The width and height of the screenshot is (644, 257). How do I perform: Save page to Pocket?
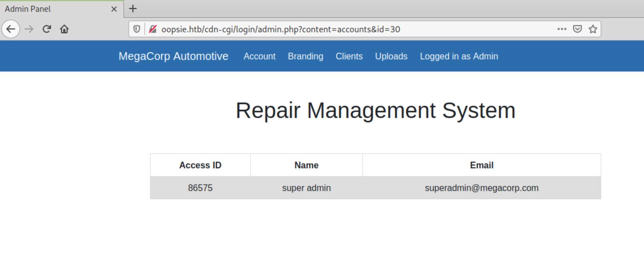pos(577,29)
